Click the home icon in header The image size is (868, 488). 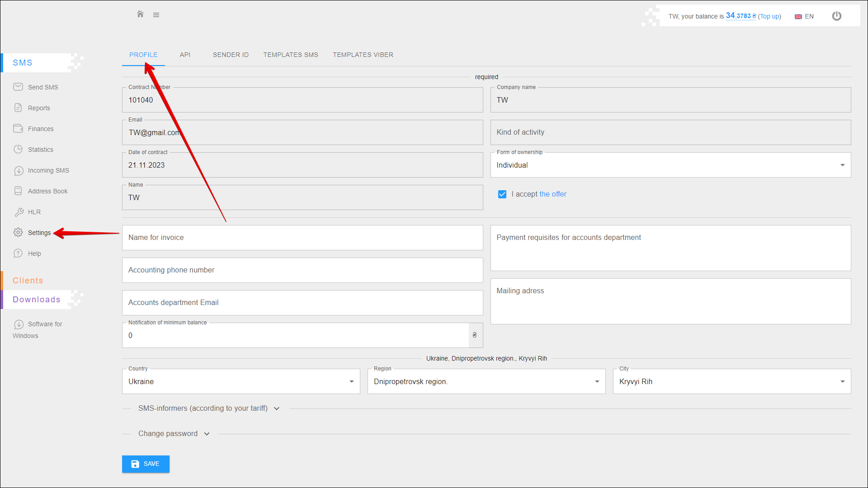click(x=140, y=14)
